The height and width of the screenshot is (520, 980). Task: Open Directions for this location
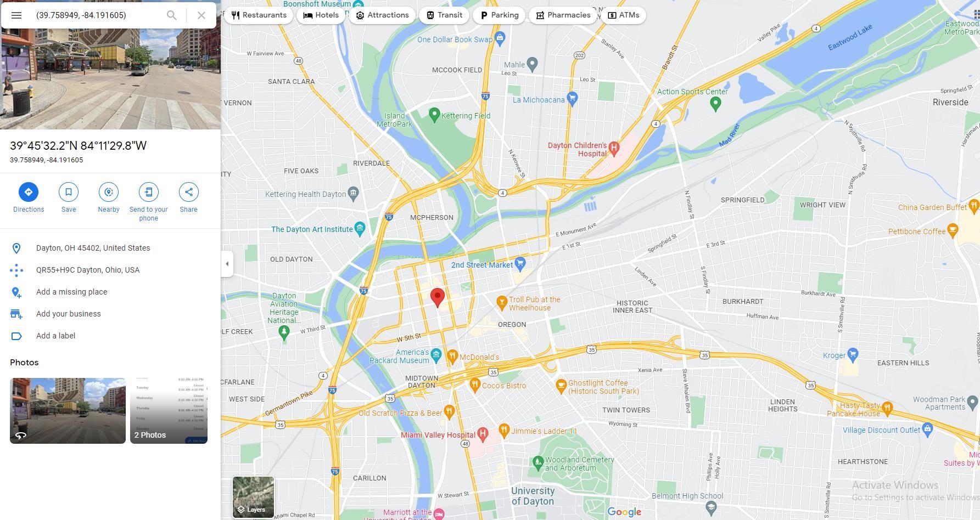click(x=29, y=192)
